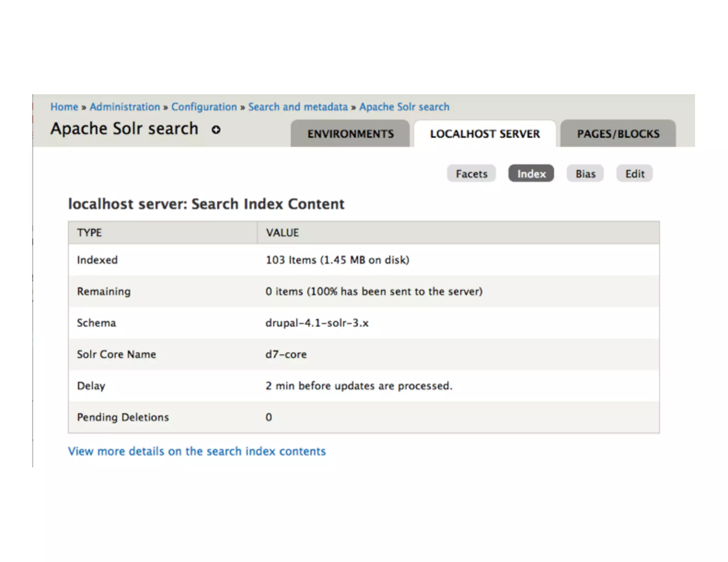Click the Solr Core Name d7-core value
Screen dimensions: 728x562
286,355
